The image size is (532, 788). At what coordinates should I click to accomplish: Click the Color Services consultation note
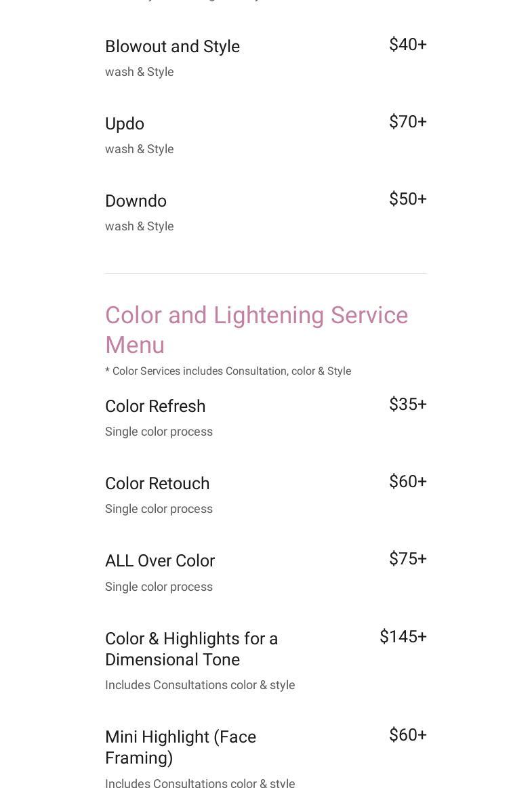(228, 371)
